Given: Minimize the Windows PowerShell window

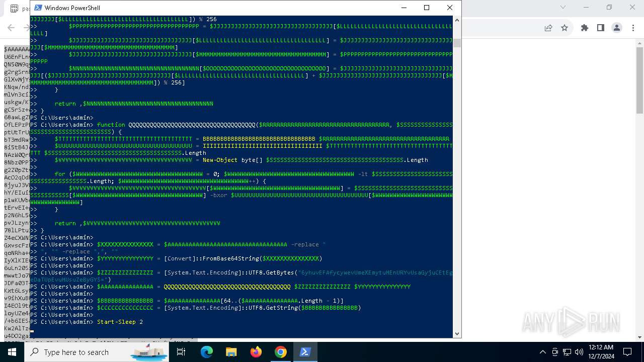Looking at the screenshot, I should (404, 8).
